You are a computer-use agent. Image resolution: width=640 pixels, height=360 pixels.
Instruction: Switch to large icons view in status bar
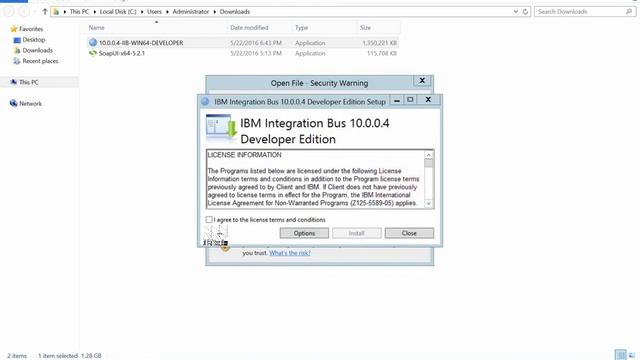632,355
